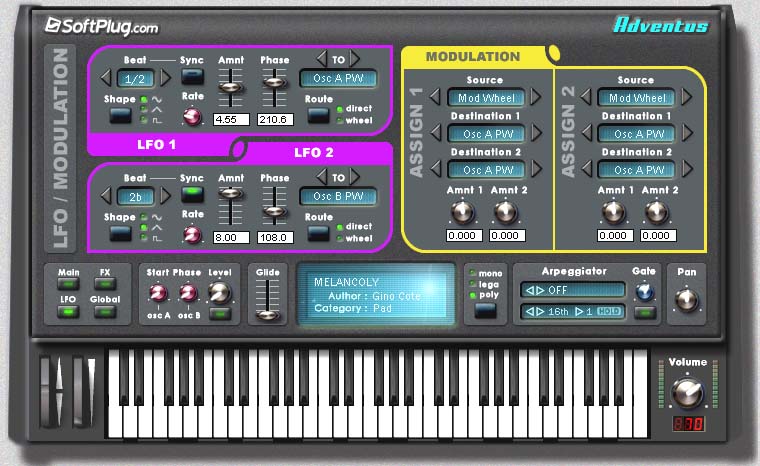Click LFO 1 Amnt slider handle
The width and height of the screenshot is (760, 466).
pos(230,87)
